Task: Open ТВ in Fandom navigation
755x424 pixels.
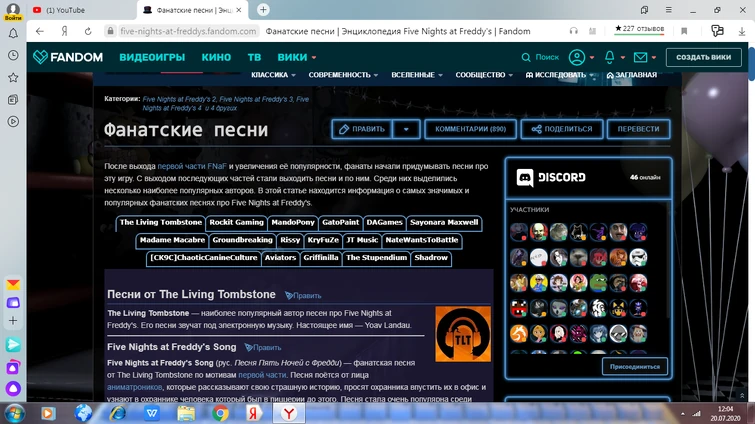Action: click(254, 57)
